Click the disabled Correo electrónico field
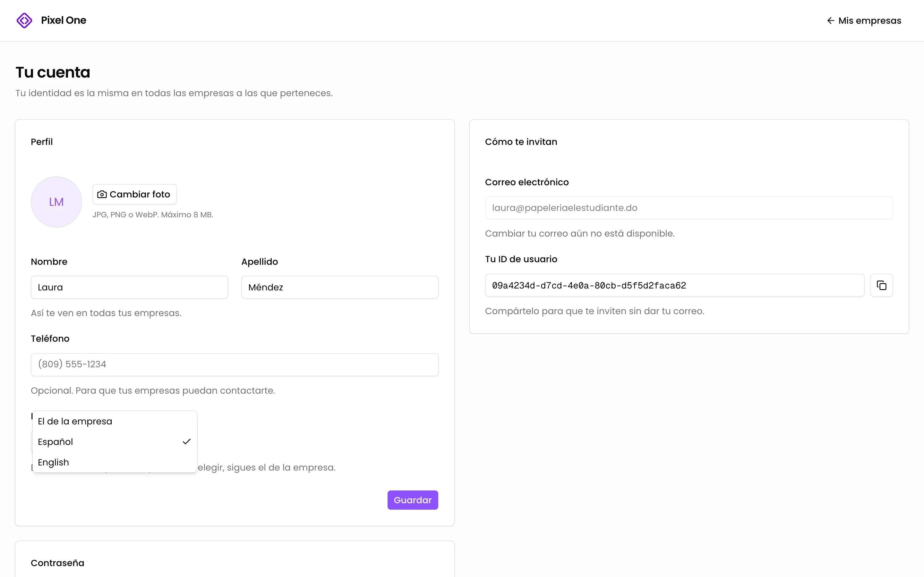 tap(689, 208)
